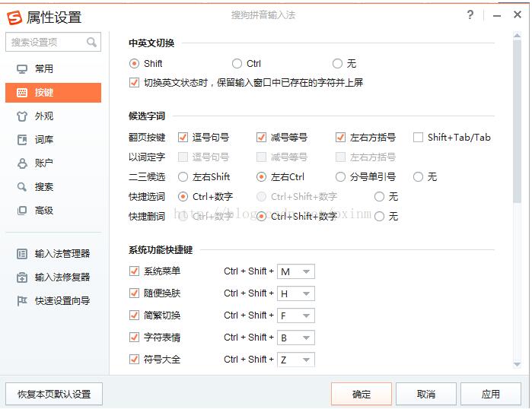Click the 常用 monitor icon
Image resolution: width=532 pixels, height=409 pixels.
pos(22,68)
